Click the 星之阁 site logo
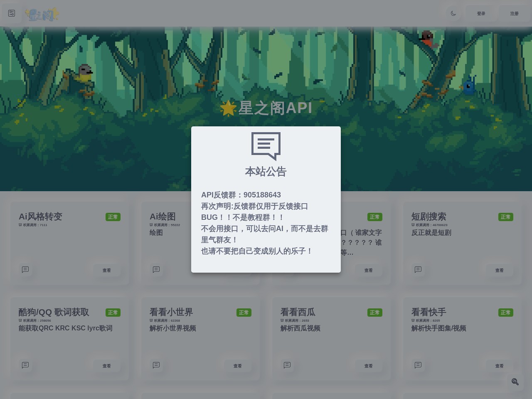 [x=42, y=13]
